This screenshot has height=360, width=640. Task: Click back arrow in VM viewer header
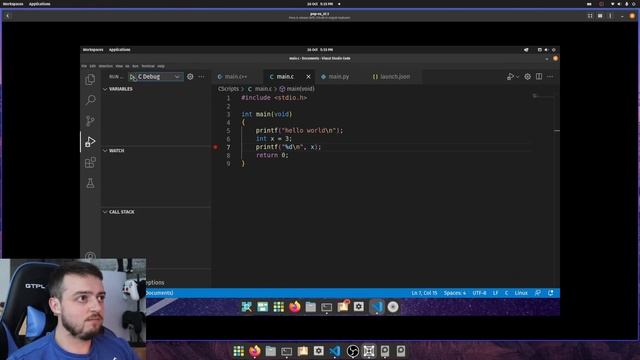coord(7,16)
